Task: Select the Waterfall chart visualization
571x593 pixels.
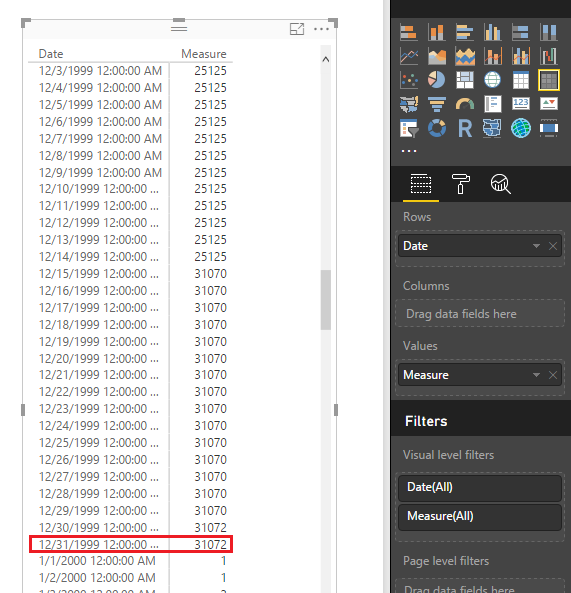Action: [x=548, y=56]
